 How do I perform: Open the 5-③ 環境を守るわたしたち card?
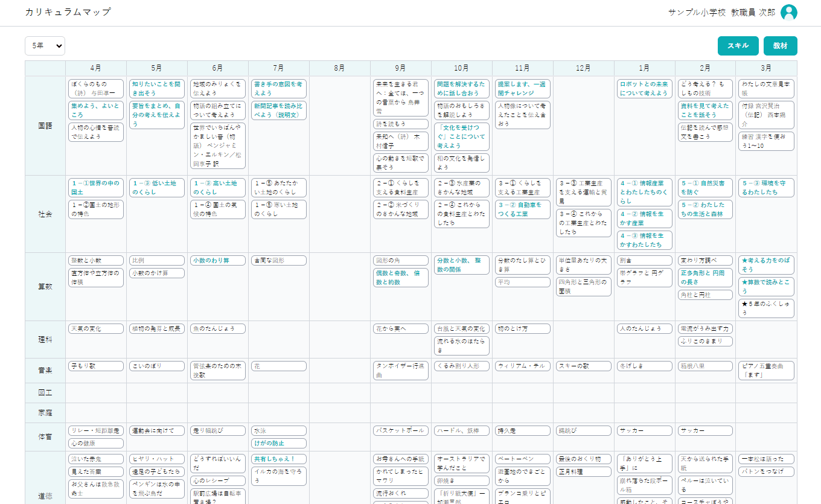click(765, 188)
